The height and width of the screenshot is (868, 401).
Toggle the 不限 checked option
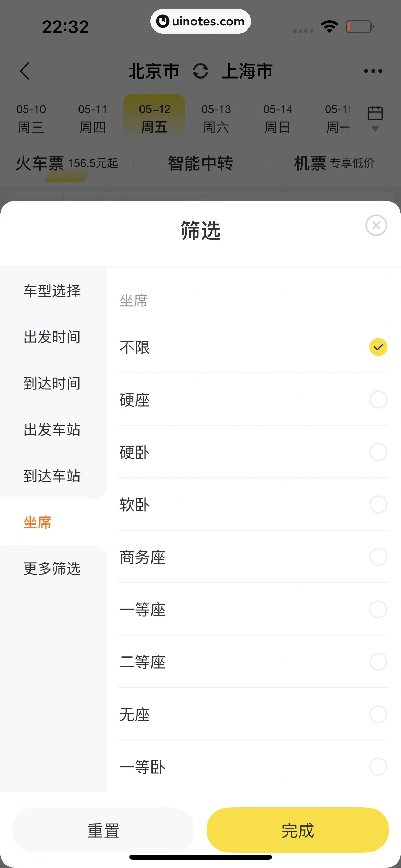click(x=378, y=347)
